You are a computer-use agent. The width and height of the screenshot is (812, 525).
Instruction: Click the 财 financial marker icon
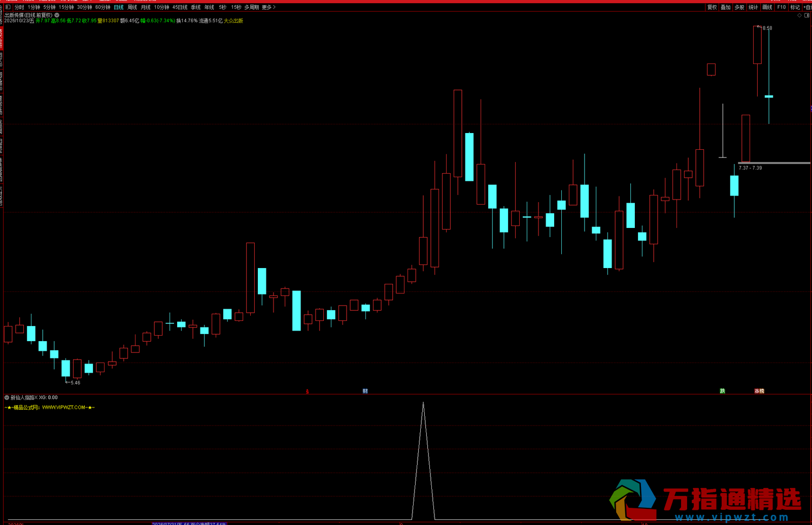tap(365, 391)
